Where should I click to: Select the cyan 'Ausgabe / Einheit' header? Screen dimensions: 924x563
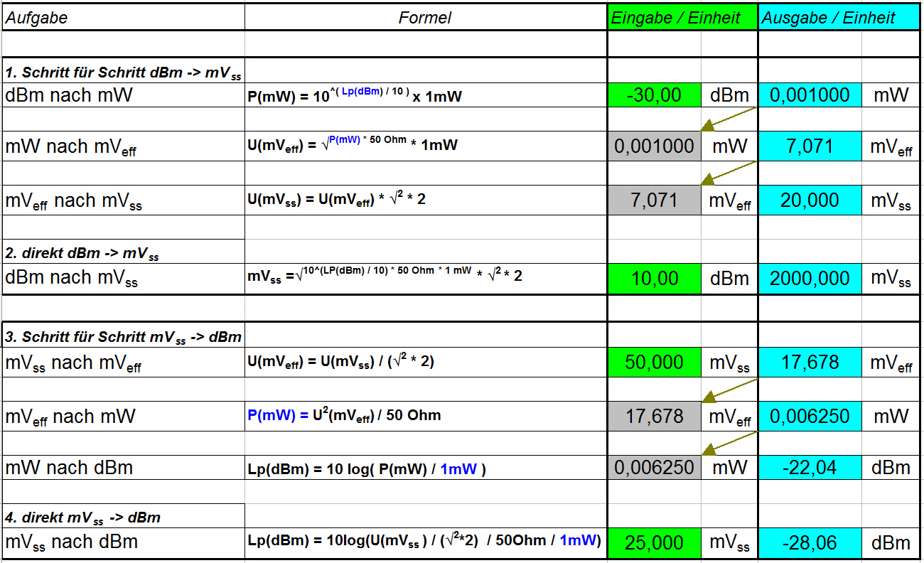click(x=839, y=18)
